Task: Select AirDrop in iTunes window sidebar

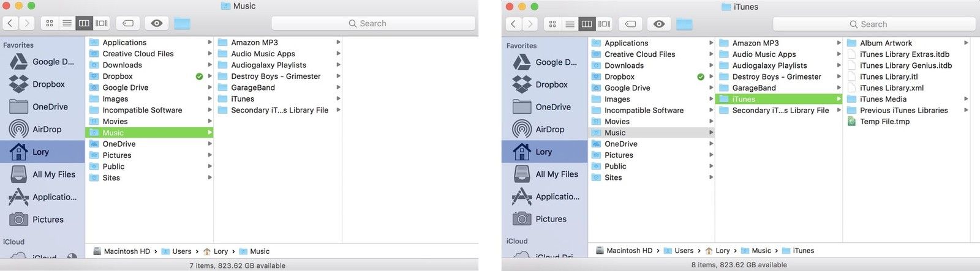Action: coord(545,129)
